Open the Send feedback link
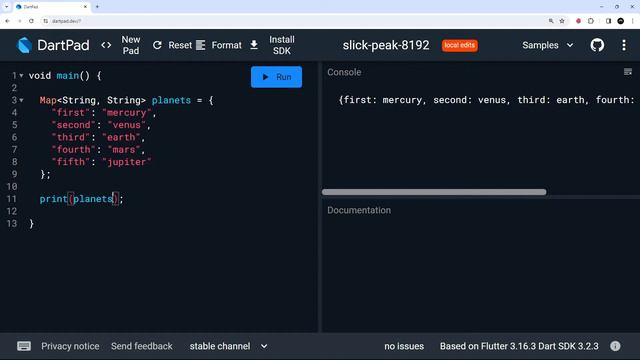640x360 pixels. coord(142,346)
